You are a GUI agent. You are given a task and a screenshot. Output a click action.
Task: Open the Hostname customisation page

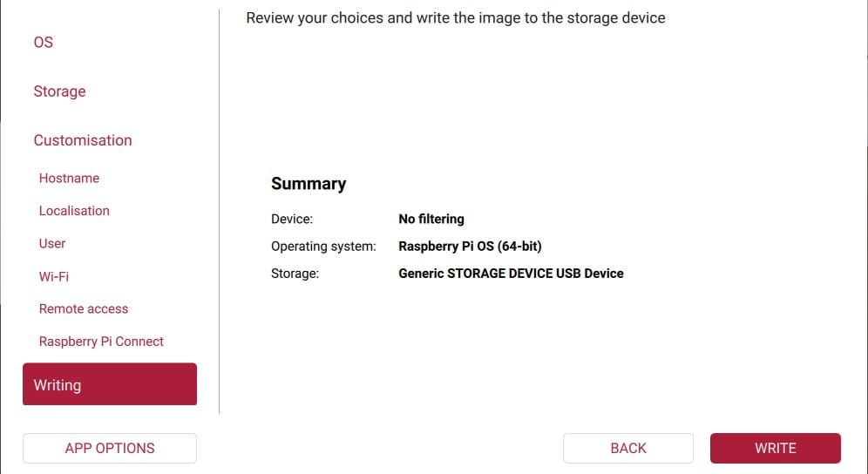pos(69,179)
